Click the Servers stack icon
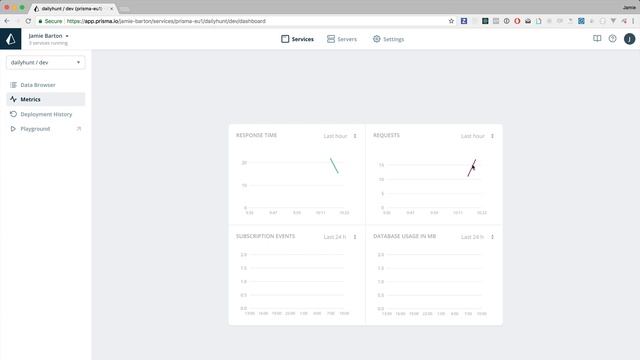Viewport: 640px width, 360px height. point(331,39)
